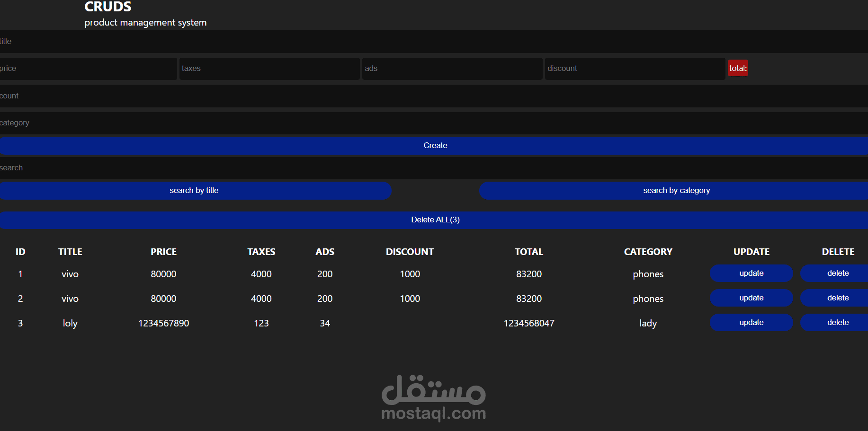Click the TITLE column header
Image resolution: width=868 pixels, height=431 pixels.
coord(70,252)
